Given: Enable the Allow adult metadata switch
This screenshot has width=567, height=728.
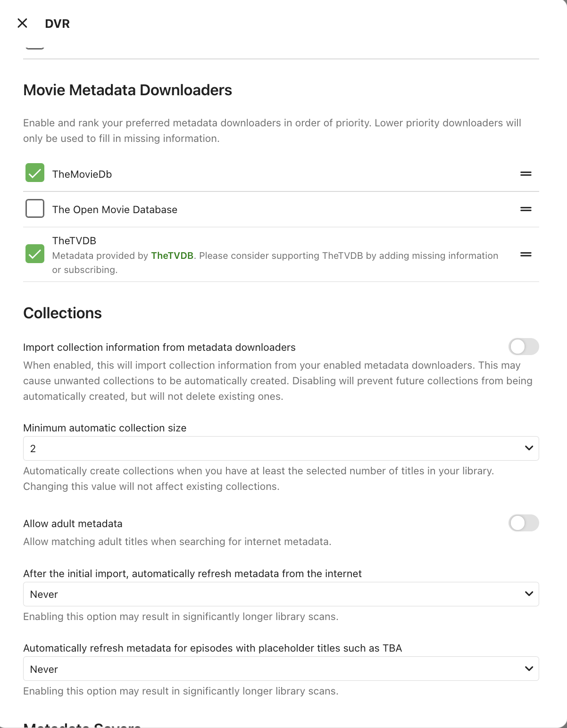Looking at the screenshot, I should [524, 523].
